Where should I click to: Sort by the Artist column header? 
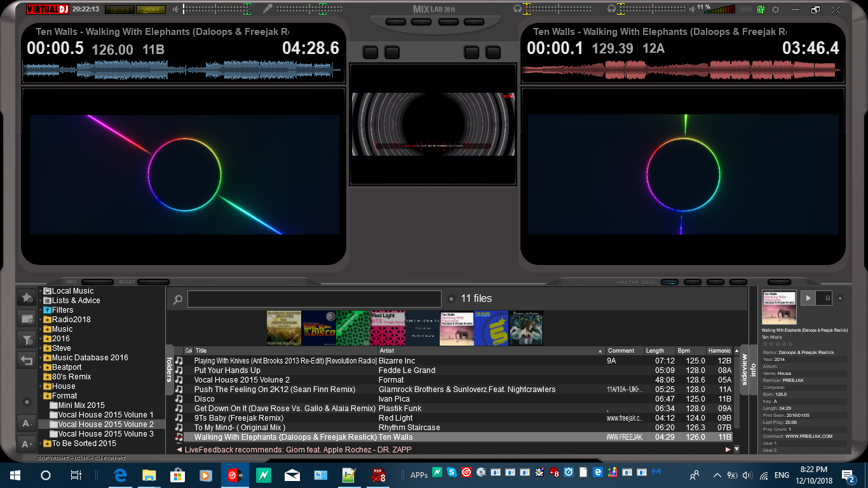coord(491,351)
